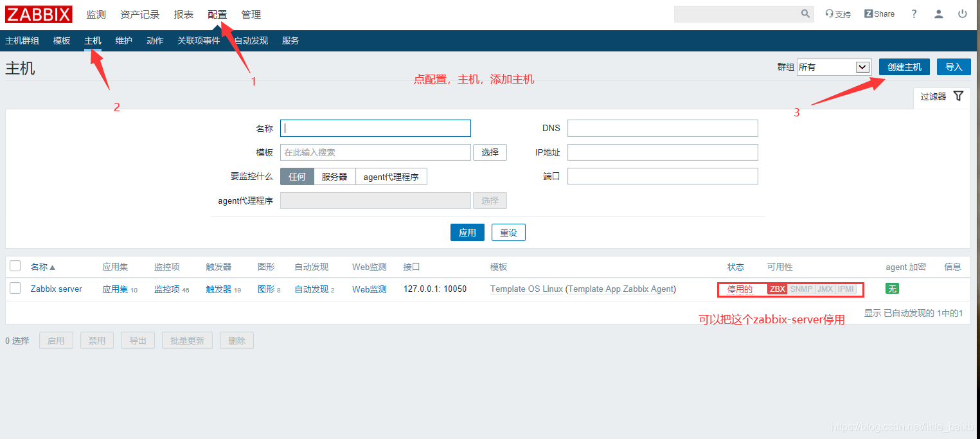
Task: Focus the DNS filter field
Action: 663,128
